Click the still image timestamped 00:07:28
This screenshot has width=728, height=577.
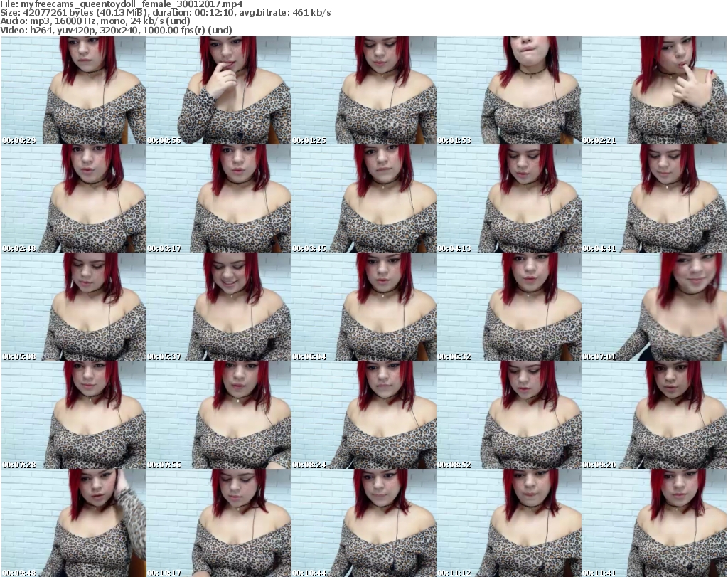point(74,415)
